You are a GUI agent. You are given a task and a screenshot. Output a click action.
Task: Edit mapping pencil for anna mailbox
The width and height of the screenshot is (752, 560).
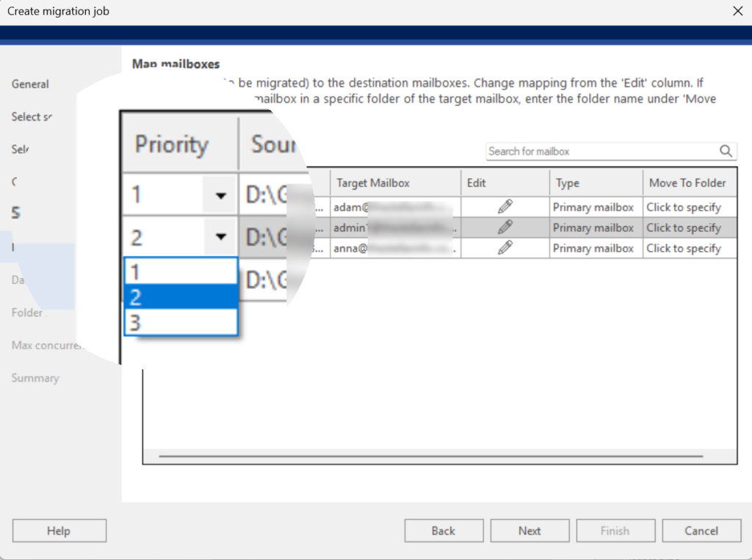pyautogui.click(x=505, y=248)
